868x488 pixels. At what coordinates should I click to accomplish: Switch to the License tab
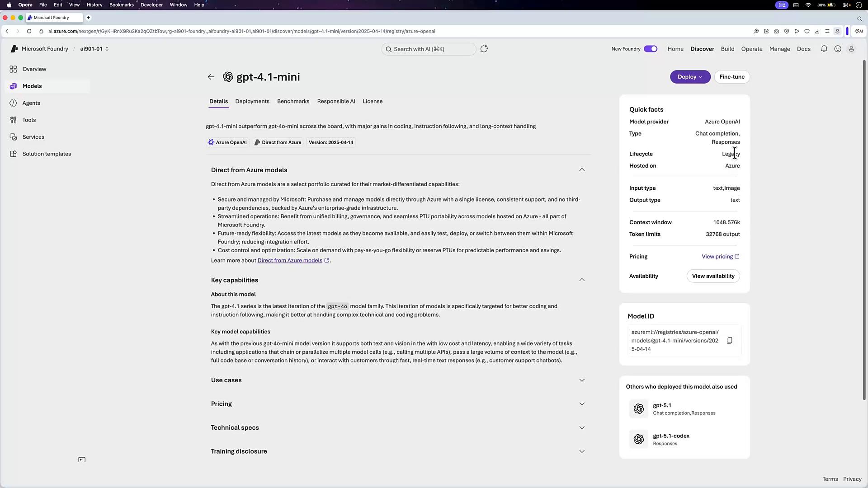[x=373, y=101]
